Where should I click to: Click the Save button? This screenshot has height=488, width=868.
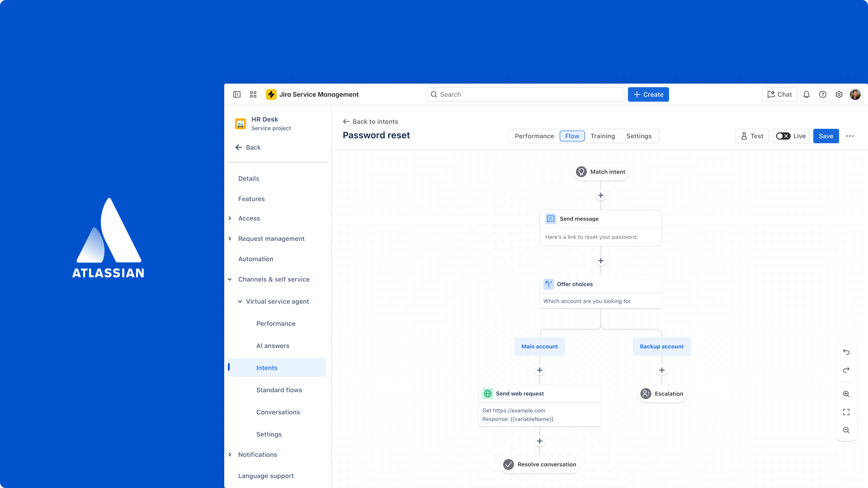tap(826, 136)
